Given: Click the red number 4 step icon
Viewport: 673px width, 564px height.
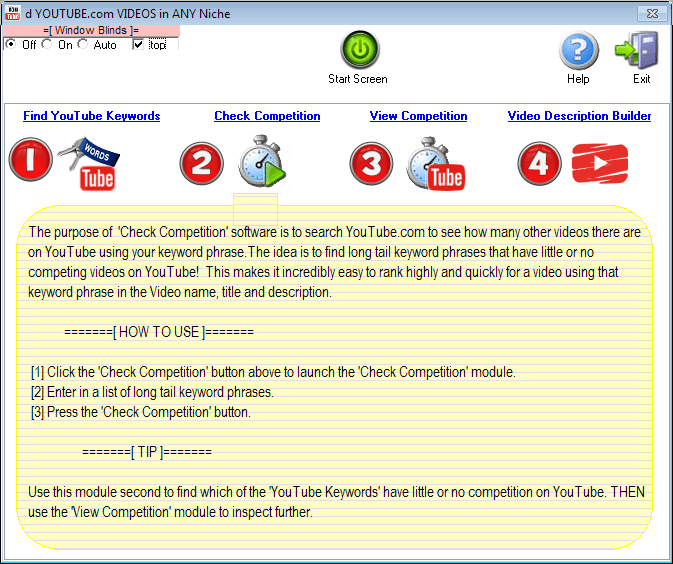Looking at the screenshot, I should point(539,164).
